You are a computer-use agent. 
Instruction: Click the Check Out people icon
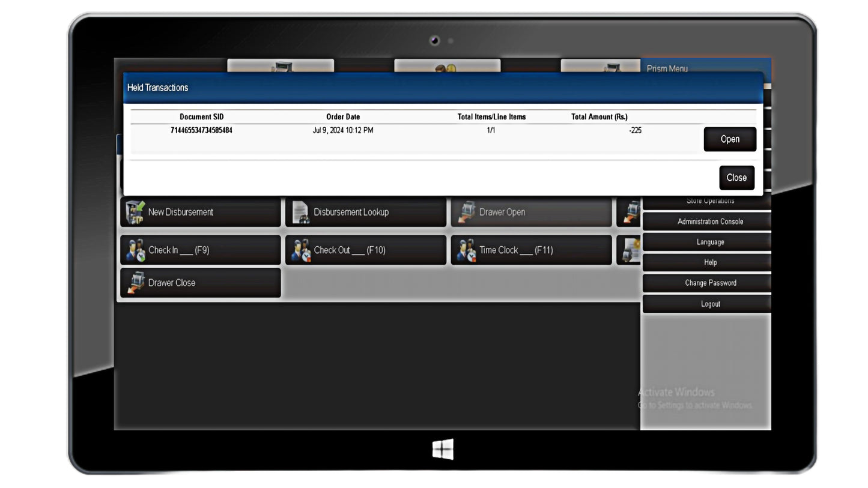click(300, 250)
